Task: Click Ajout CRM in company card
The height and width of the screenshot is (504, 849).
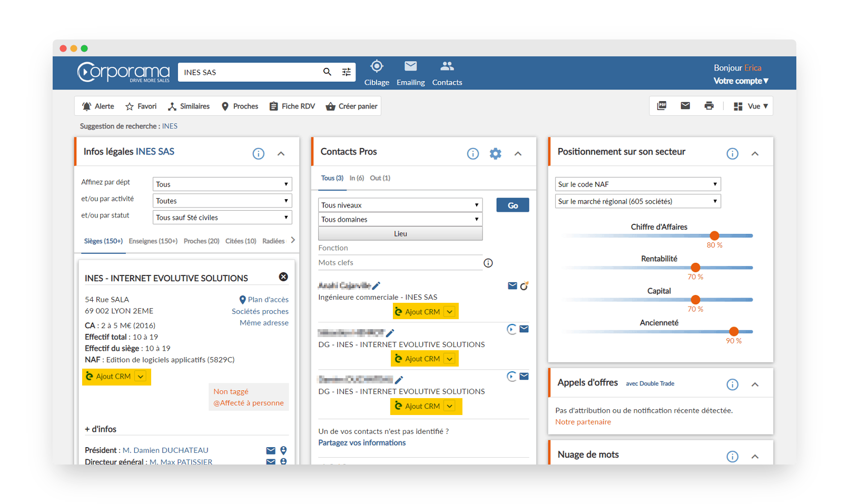Action: click(116, 377)
